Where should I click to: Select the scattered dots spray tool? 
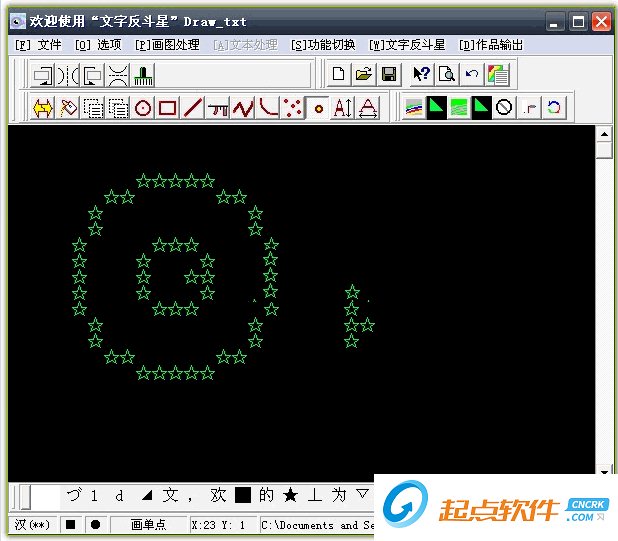pyautogui.click(x=293, y=108)
